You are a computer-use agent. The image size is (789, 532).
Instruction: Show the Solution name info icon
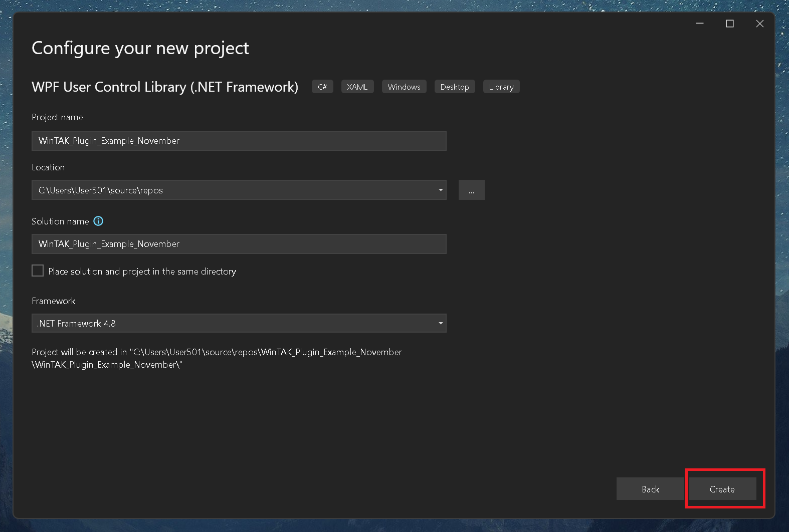[98, 221]
